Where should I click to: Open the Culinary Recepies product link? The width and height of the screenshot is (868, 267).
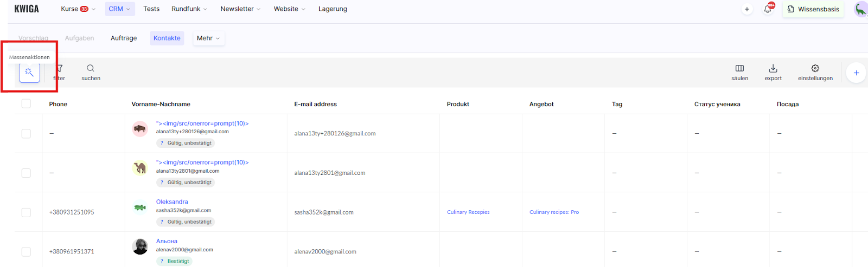click(x=468, y=212)
